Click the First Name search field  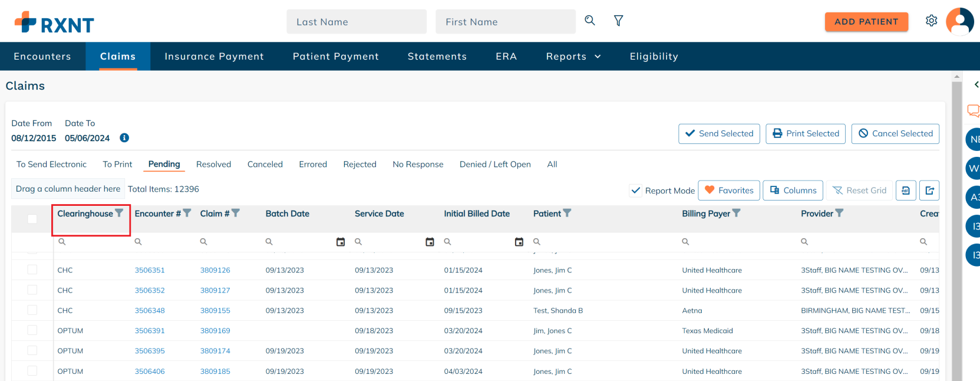(506, 22)
